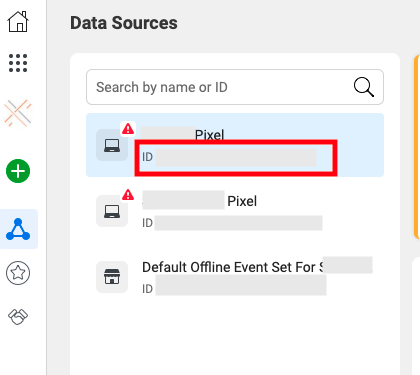This screenshot has height=375, width=420.
Task: Select the first highlighted Pixel entry
Action: coord(235,145)
